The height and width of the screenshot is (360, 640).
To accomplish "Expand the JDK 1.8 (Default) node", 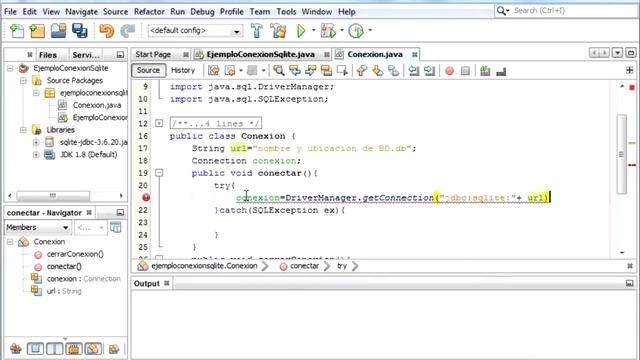I will point(36,155).
